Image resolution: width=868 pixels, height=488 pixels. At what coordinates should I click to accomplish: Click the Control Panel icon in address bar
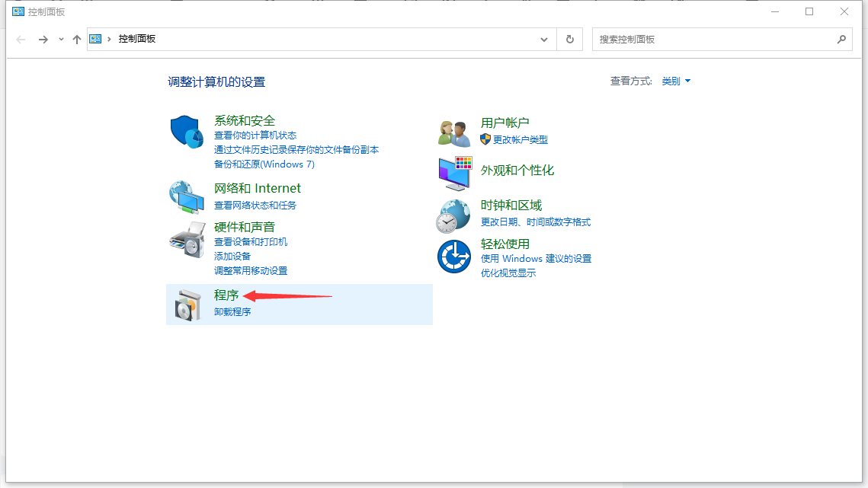point(94,38)
